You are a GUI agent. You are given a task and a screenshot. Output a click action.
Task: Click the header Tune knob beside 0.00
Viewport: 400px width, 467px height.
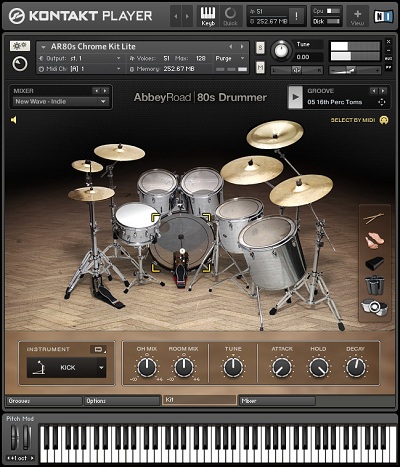coord(281,51)
